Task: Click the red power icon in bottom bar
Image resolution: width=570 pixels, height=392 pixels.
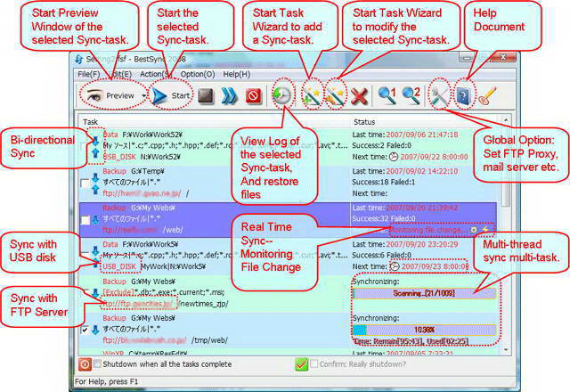Action: [85, 364]
